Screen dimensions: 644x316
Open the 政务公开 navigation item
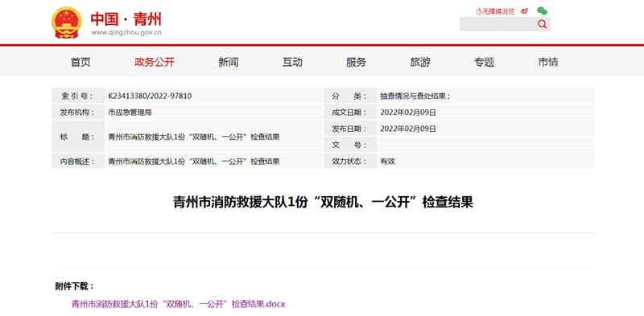click(x=155, y=63)
